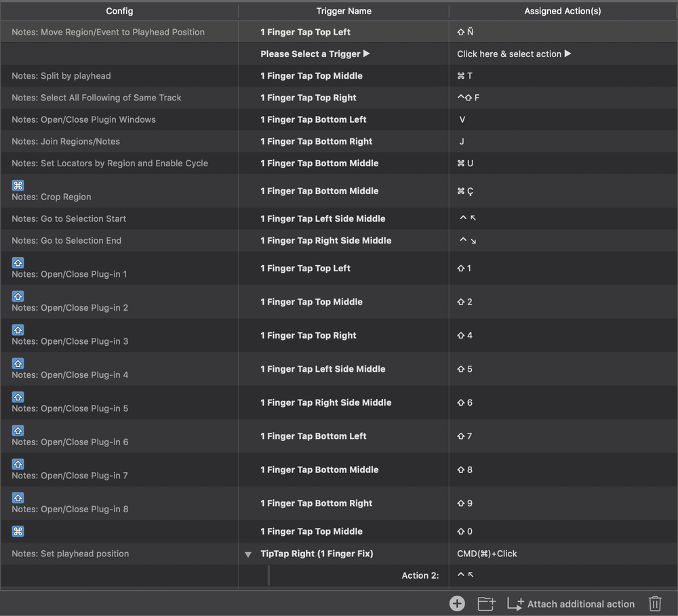678x616 pixels.
Task: Click 1 Finger Tap Bottom Middle in the Crop Region row
Action: point(319,191)
